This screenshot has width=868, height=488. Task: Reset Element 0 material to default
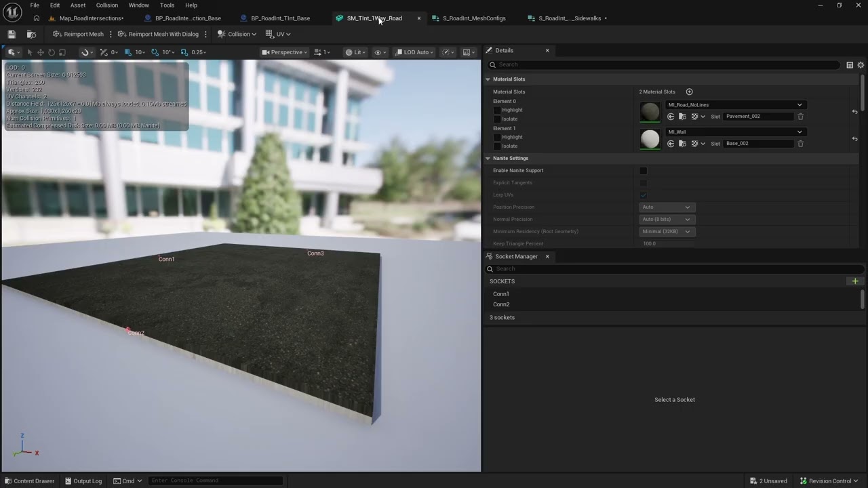click(x=854, y=112)
